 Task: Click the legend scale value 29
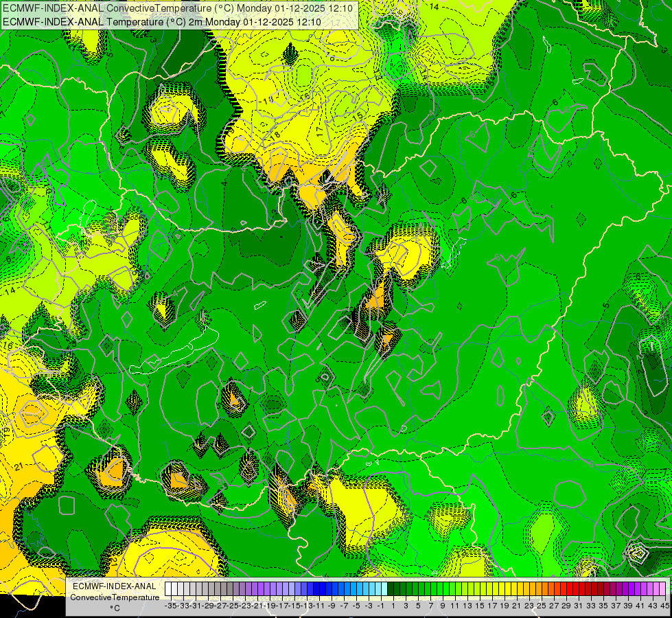[x=566, y=606]
